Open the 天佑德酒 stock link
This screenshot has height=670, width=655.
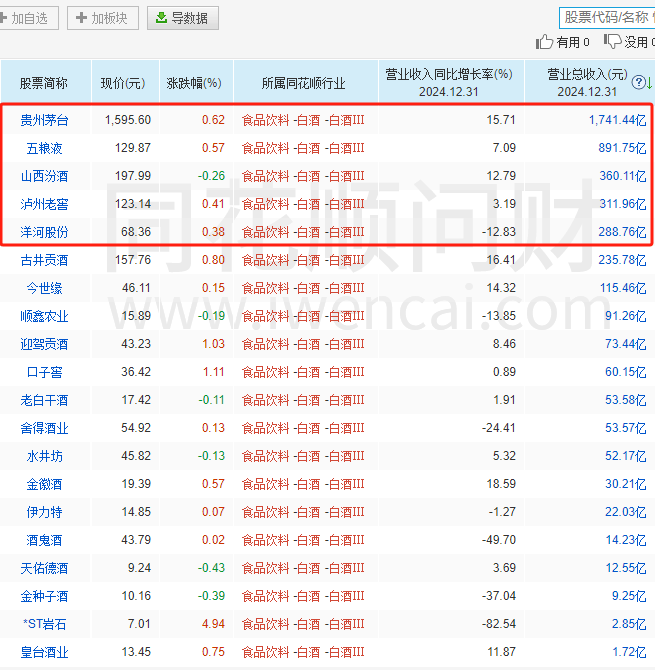point(44,568)
